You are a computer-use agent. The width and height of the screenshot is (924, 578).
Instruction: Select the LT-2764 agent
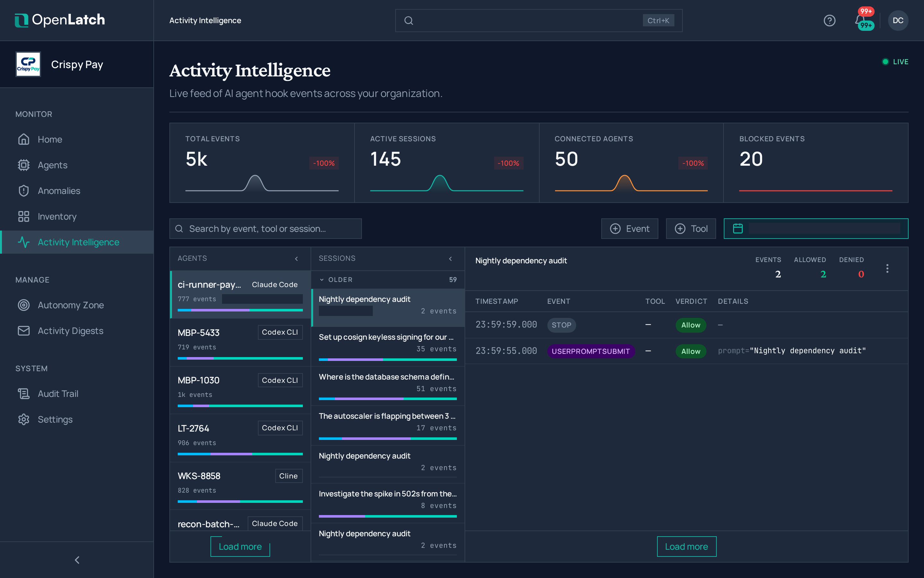pos(240,438)
